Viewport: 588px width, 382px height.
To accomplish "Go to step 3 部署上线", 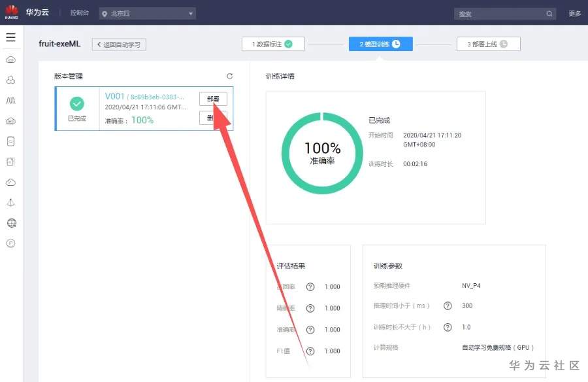I will coord(488,44).
